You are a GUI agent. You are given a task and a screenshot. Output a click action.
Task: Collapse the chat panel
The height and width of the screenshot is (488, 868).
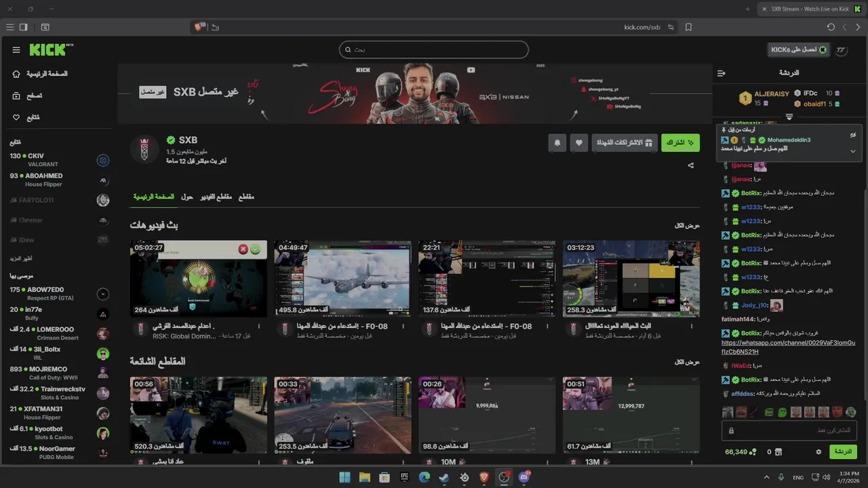722,73
